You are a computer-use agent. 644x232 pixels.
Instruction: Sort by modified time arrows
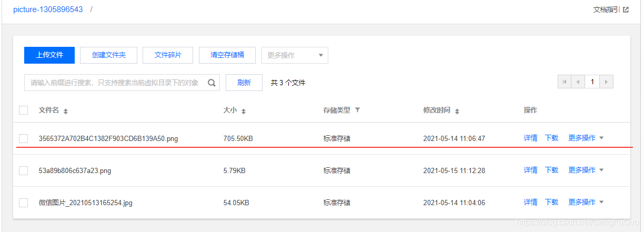457,111
